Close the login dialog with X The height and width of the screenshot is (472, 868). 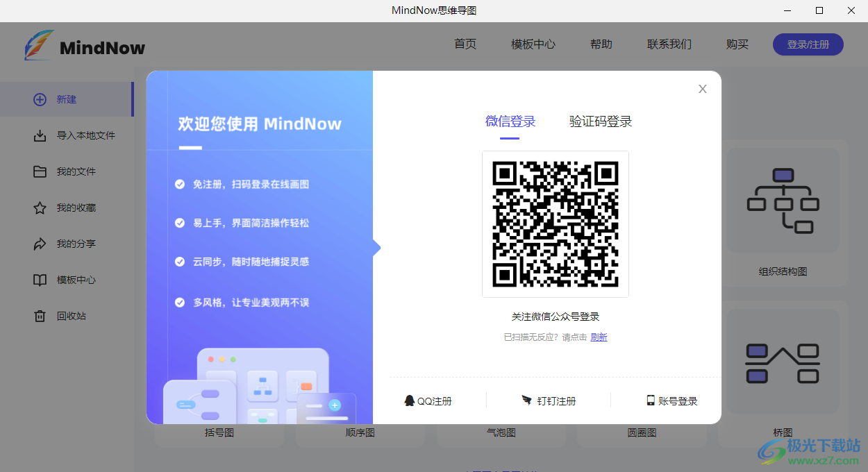(x=703, y=89)
